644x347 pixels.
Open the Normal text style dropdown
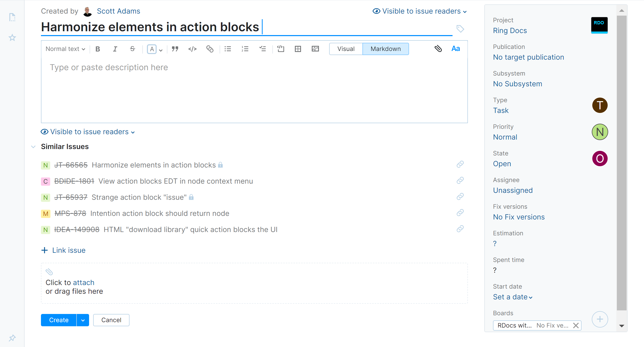click(65, 49)
